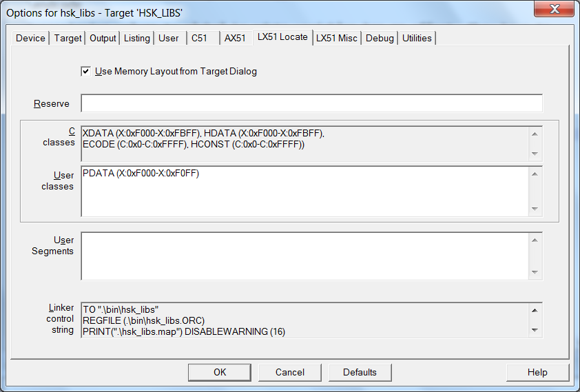580x392 pixels.
Task: Close the Options dialog window
Action: pos(554,8)
